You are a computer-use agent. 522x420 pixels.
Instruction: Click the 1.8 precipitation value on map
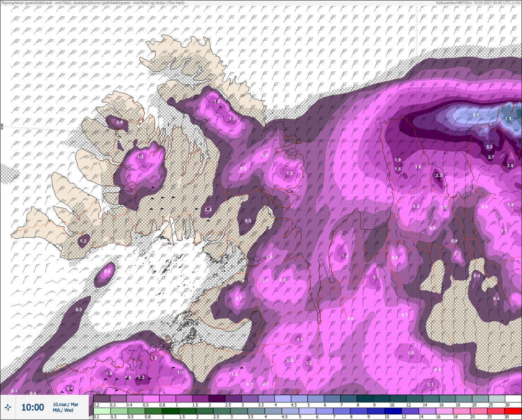click(398, 169)
